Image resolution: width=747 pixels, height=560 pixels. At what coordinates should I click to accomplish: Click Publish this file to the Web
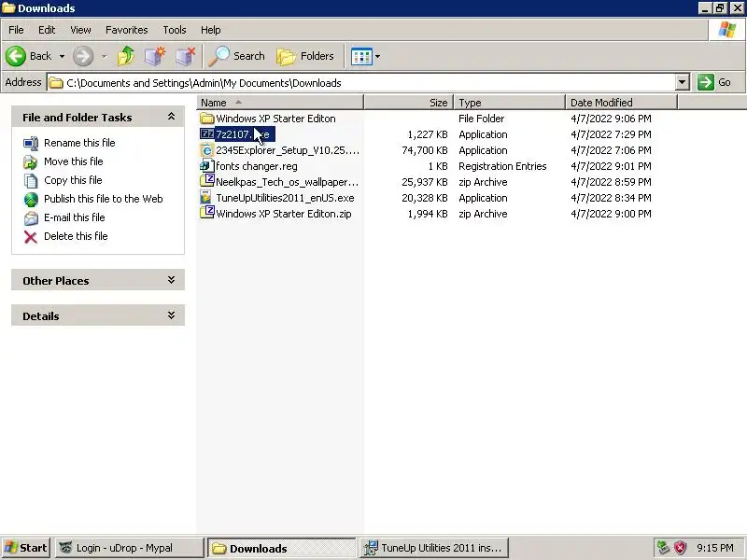104,199
